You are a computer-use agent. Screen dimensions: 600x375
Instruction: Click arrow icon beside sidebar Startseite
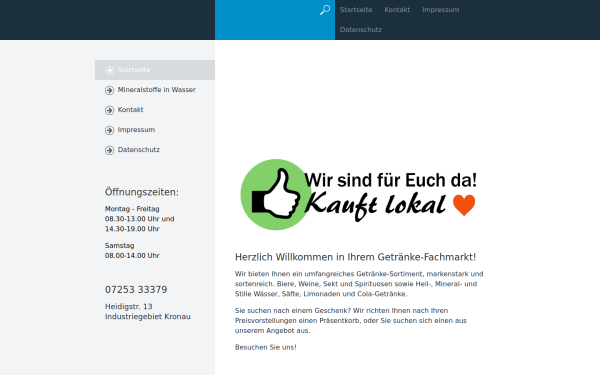[x=109, y=70]
